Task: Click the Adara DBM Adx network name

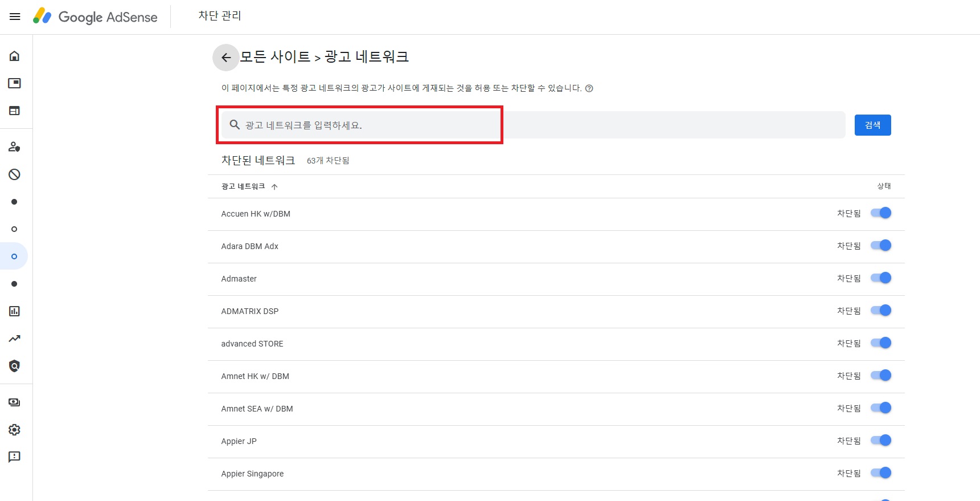Action: click(249, 246)
